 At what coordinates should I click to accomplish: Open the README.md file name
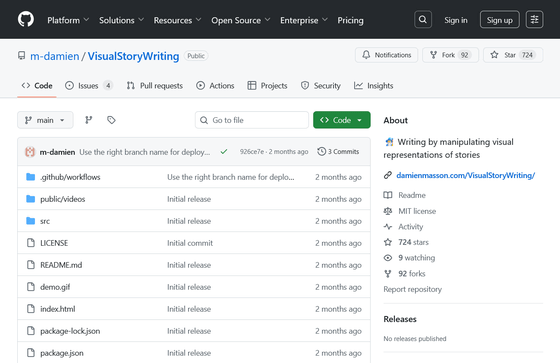click(61, 265)
